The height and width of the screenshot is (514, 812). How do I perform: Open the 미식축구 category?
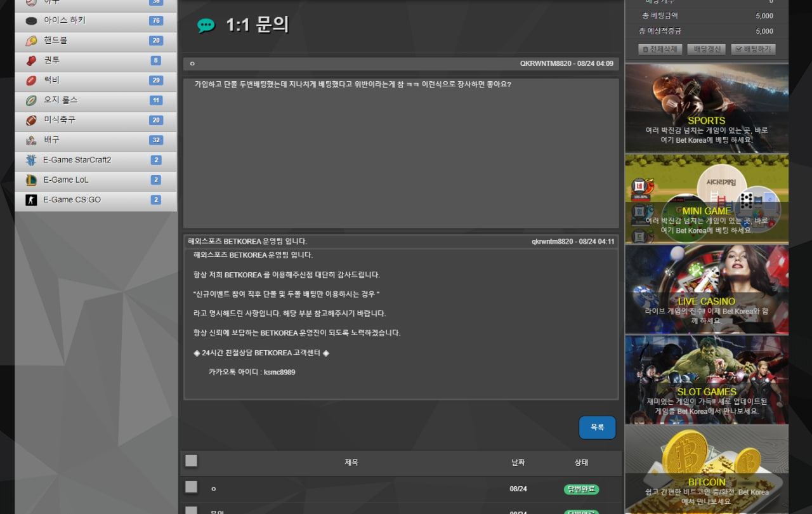pyautogui.click(x=96, y=120)
